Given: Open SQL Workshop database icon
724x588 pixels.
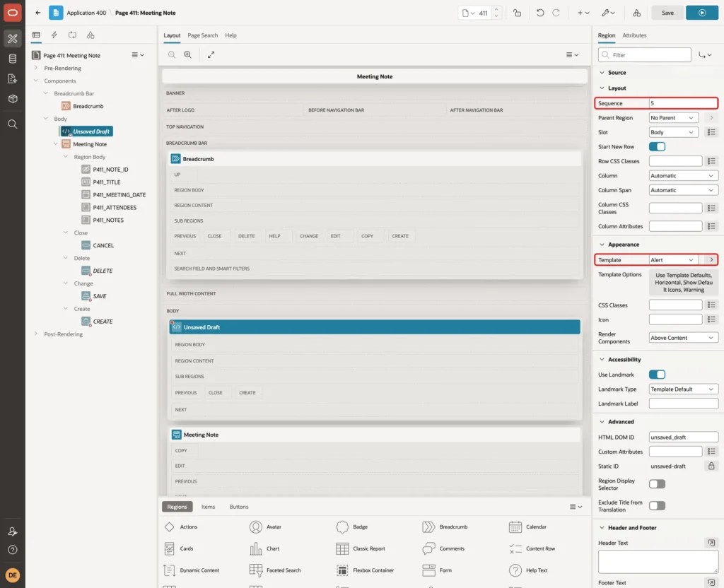Looking at the screenshot, I should tap(13, 59).
